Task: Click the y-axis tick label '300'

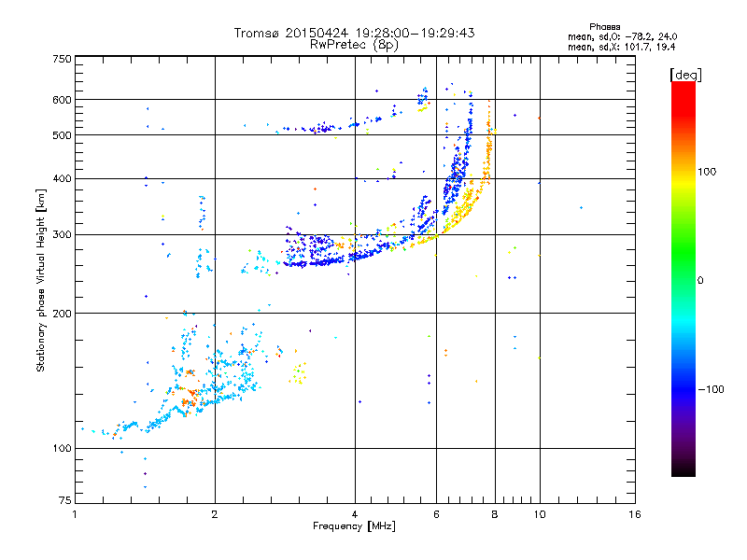Action: 62,235
